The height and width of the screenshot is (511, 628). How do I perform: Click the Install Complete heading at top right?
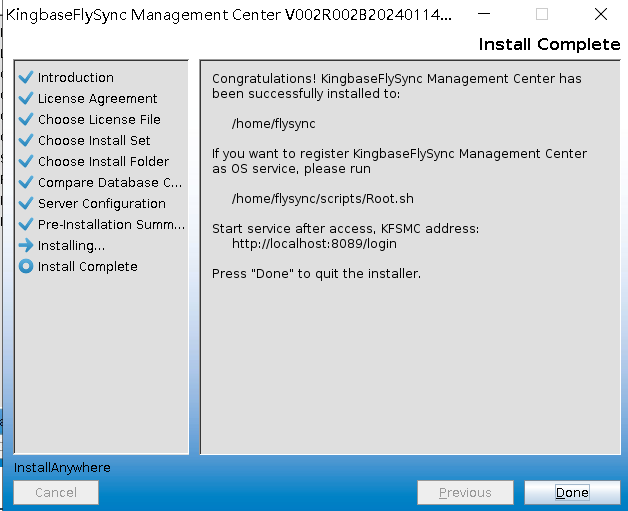pyautogui.click(x=549, y=44)
